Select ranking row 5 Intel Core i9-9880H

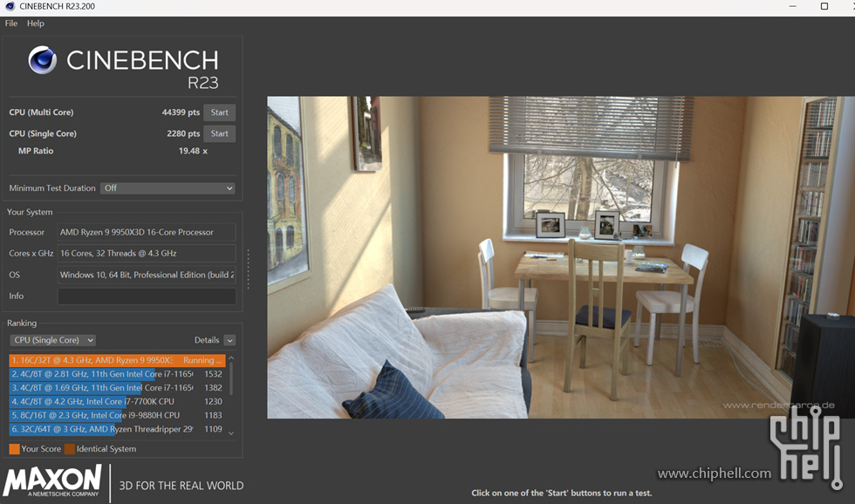117,415
